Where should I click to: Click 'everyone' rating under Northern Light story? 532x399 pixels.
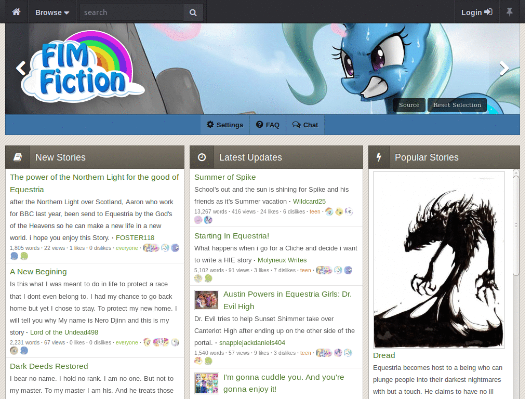pyautogui.click(x=127, y=248)
